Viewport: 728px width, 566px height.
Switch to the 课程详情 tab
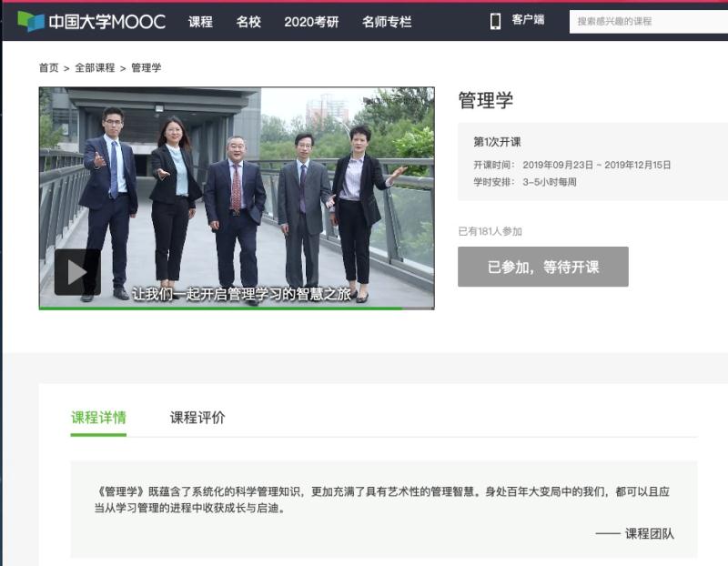(x=98, y=418)
